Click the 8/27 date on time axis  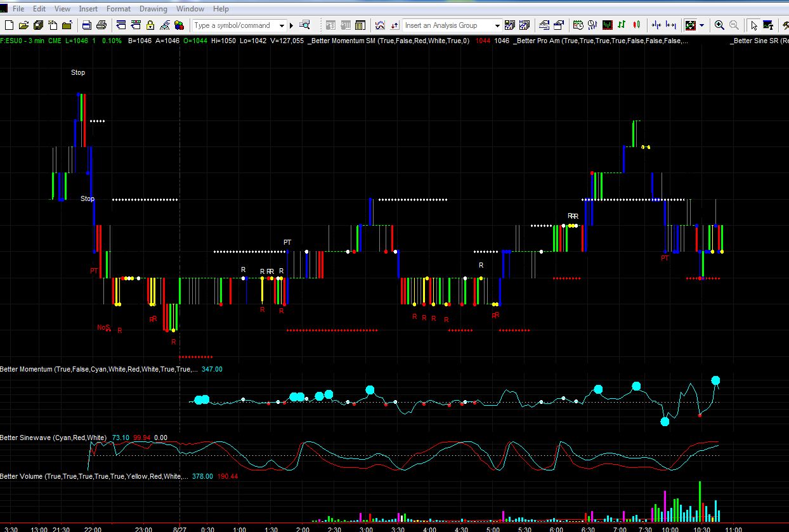(x=180, y=528)
